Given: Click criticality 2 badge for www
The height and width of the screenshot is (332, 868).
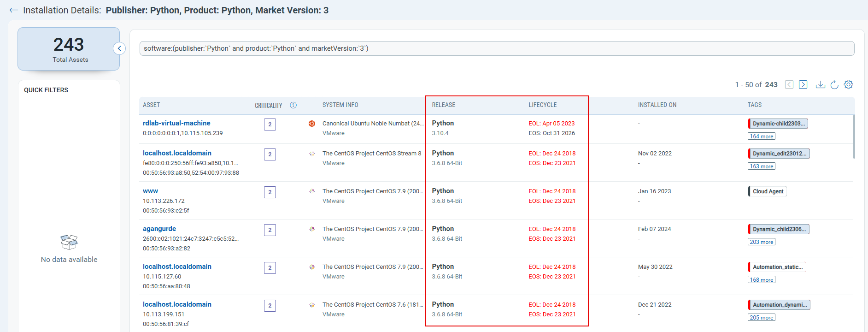Looking at the screenshot, I should 270,192.
